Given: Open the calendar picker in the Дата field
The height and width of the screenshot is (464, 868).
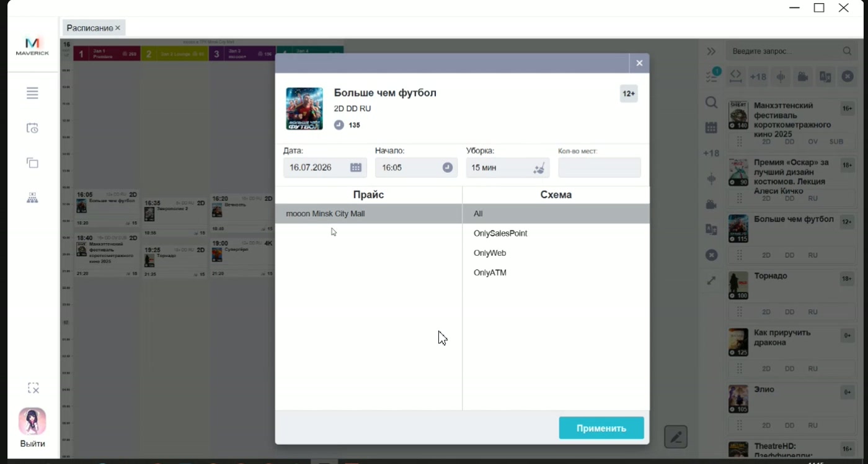Looking at the screenshot, I should pos(356,167).
